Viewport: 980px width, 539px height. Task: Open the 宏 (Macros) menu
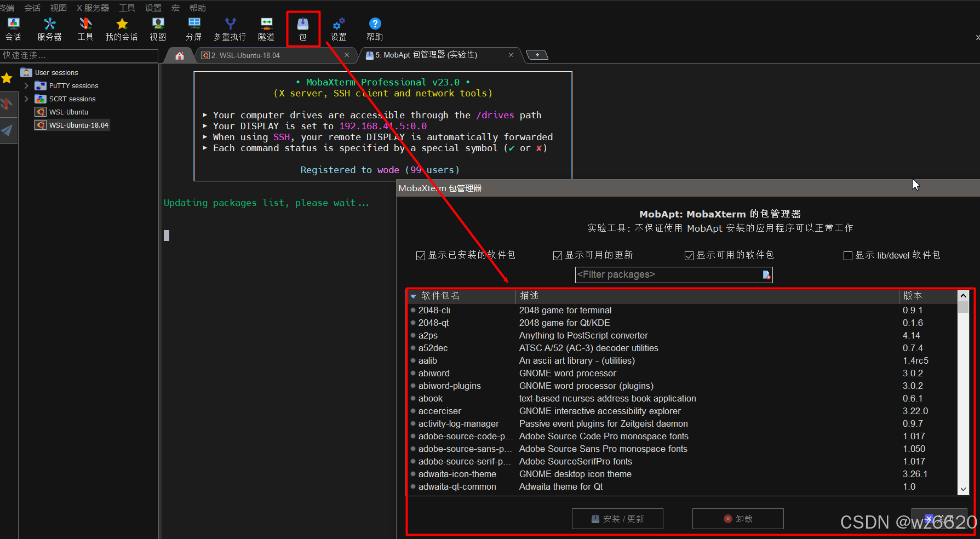pos(176,8)
